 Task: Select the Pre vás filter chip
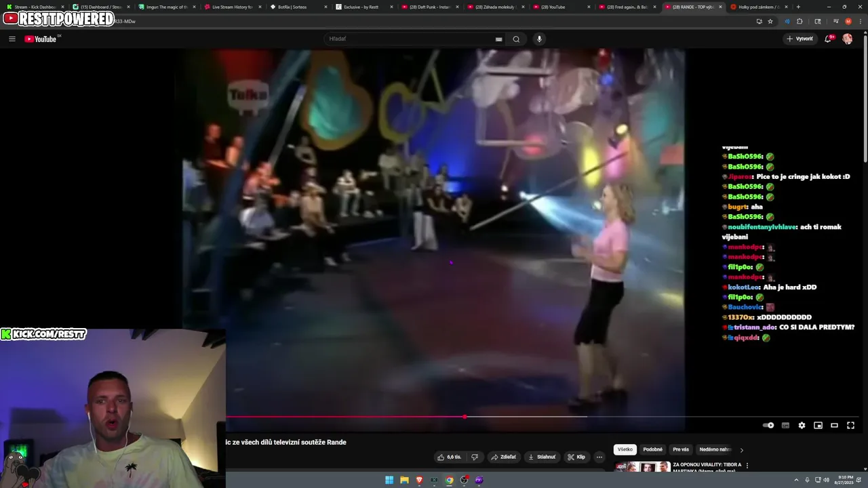681,449
